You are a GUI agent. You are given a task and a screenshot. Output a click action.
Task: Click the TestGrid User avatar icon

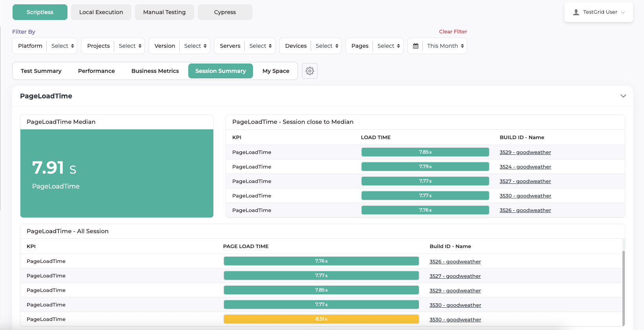(x=576, y=12)
